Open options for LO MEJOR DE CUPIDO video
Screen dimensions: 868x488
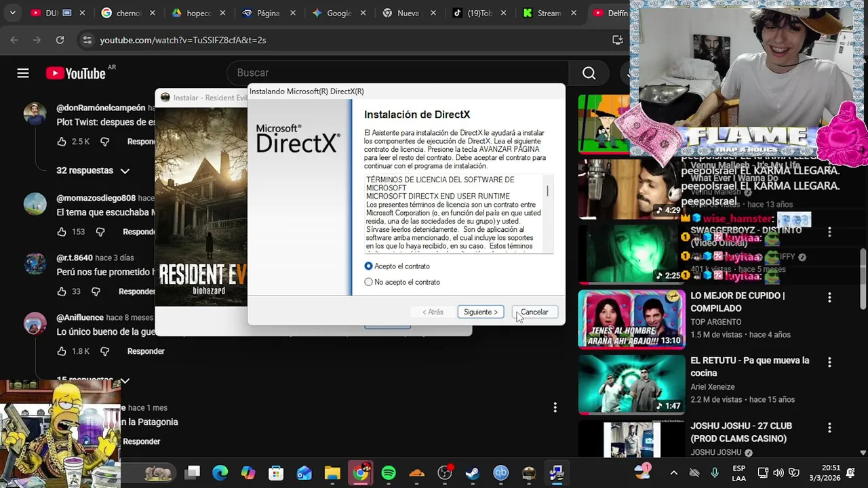click(x=829, y=298)
